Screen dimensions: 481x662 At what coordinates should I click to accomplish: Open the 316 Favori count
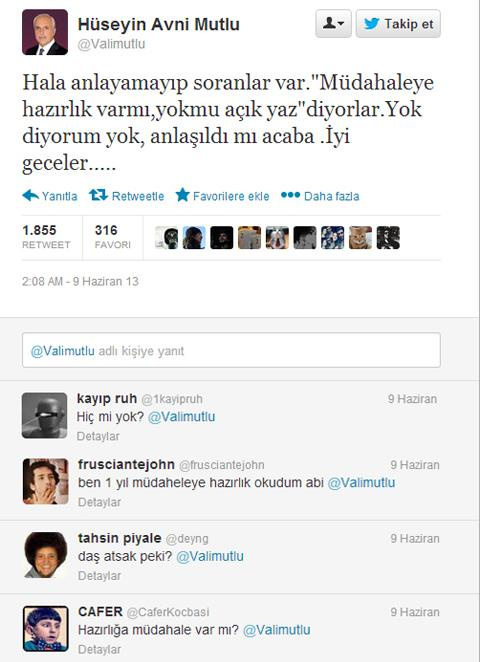[112, 237]
